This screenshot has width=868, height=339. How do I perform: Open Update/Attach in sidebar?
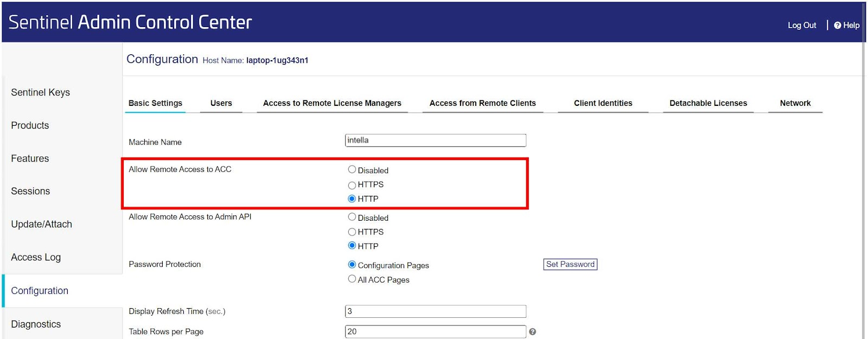[41, 224]
